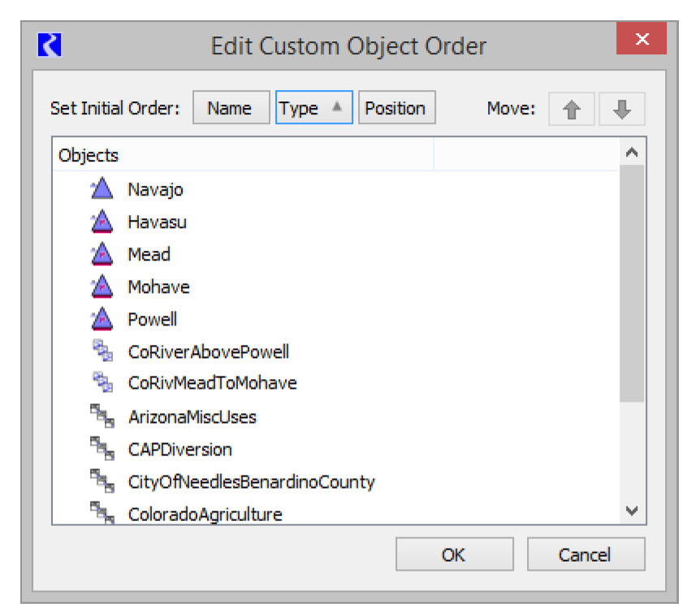Select Powell in the objects list

tap(152, 320)
